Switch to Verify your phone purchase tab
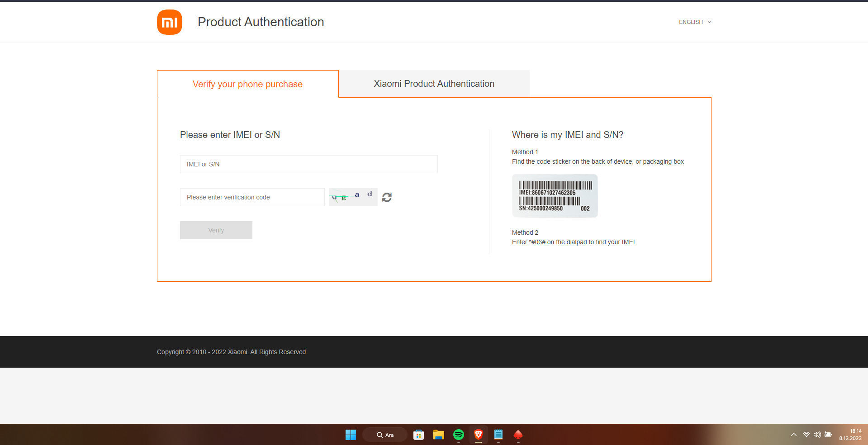The width and height of the screenshot is (868, 445). [248, 84]
